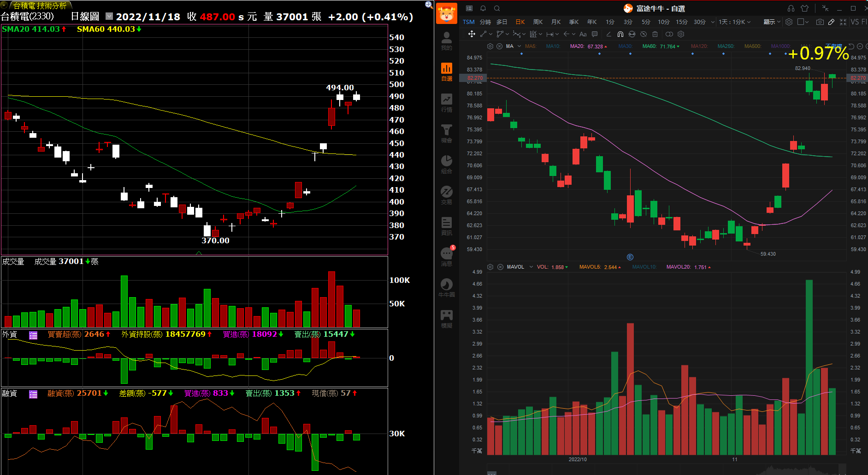Select the arrow annotation tool
This screenshot has width=868, height=475.
(x=567, y=34)
